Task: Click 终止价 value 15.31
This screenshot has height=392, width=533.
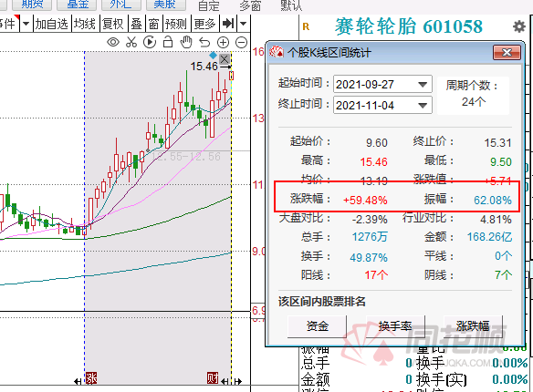Action: click(497, 143)
